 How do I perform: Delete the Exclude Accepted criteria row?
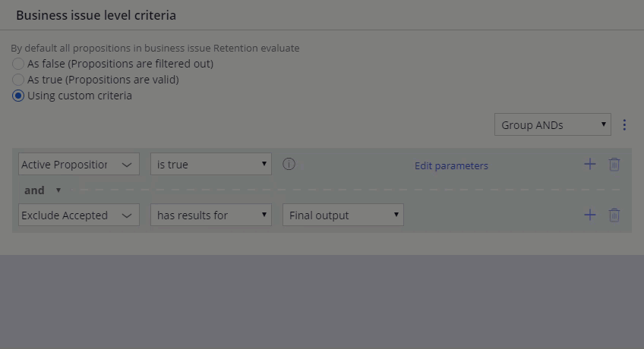click(614, 215)
